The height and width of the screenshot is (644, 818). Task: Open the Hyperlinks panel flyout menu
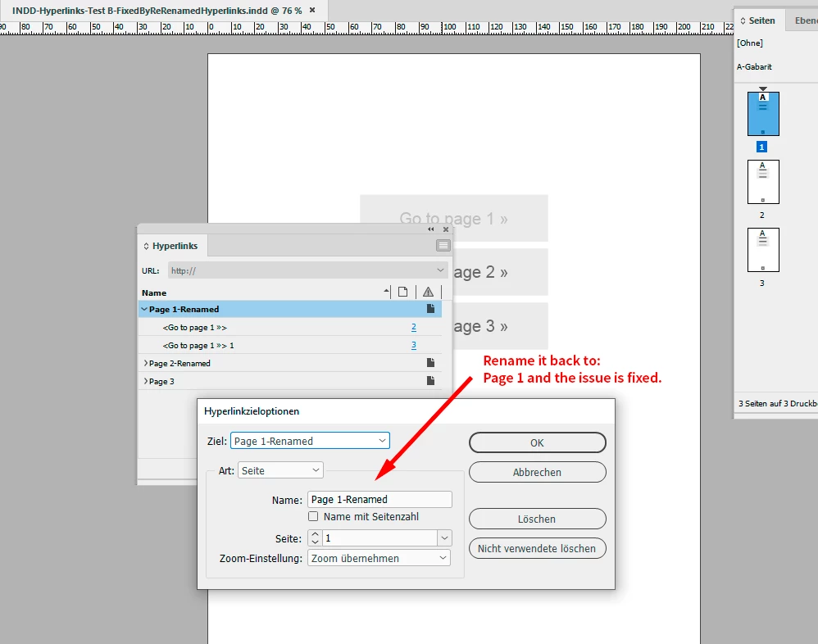point(443,246)
